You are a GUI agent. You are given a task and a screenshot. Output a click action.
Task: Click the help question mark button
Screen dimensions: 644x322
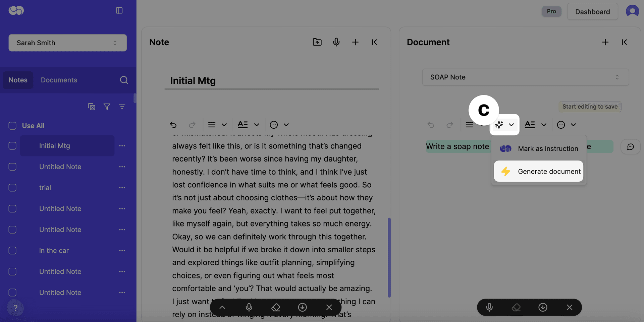tap(15, 308)
